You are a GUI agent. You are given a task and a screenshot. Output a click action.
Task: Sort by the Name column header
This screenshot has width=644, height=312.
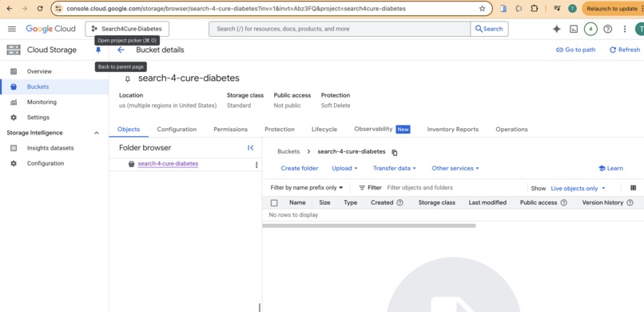pyautogui.click(x=297, y=202)
